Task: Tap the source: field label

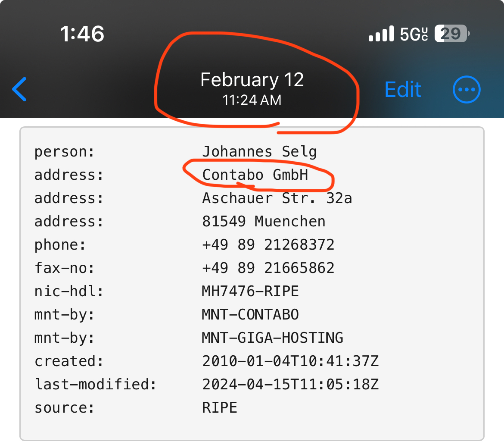Action: [x=64, y=408]
